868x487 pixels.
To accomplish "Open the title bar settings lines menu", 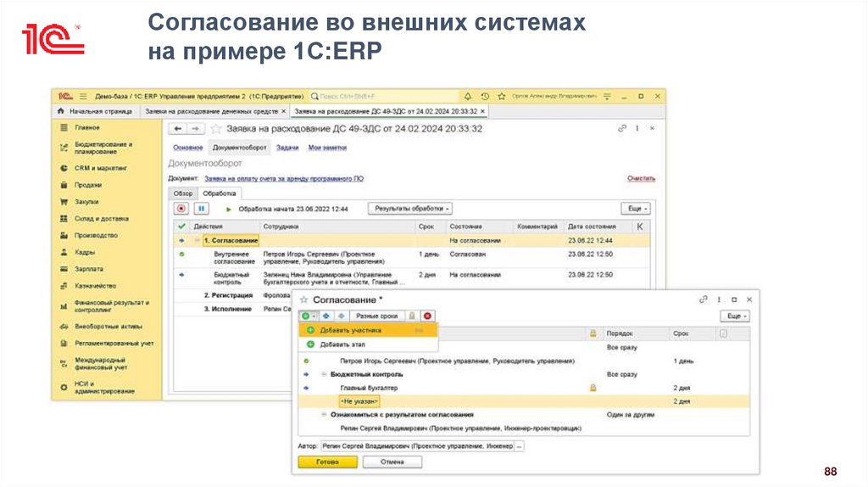I will point(607,97).
